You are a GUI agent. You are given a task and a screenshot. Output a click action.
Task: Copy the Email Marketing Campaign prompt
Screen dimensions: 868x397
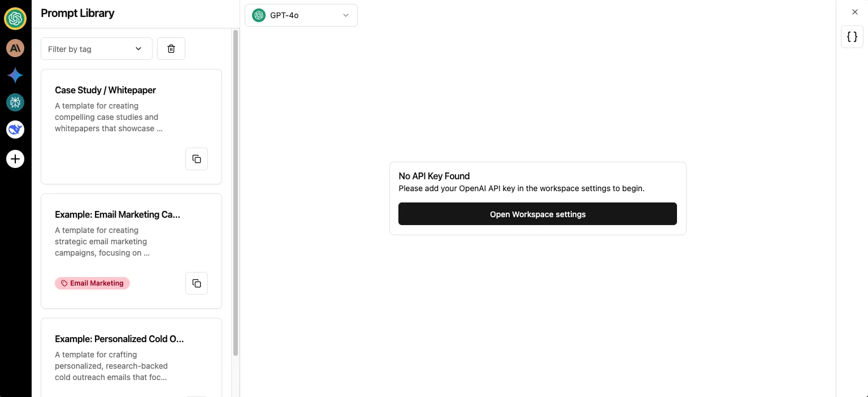(x=197, y=283)
